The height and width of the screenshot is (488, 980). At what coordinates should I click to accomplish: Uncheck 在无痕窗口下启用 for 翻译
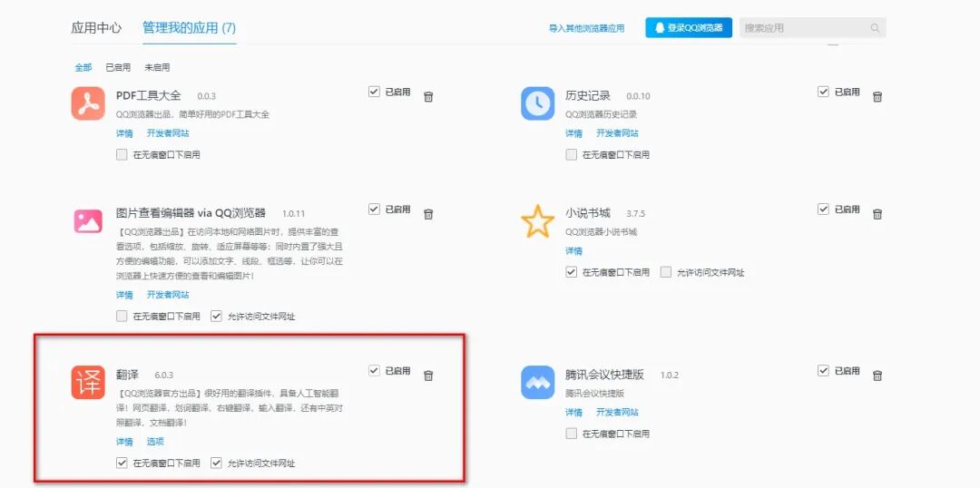122,463
